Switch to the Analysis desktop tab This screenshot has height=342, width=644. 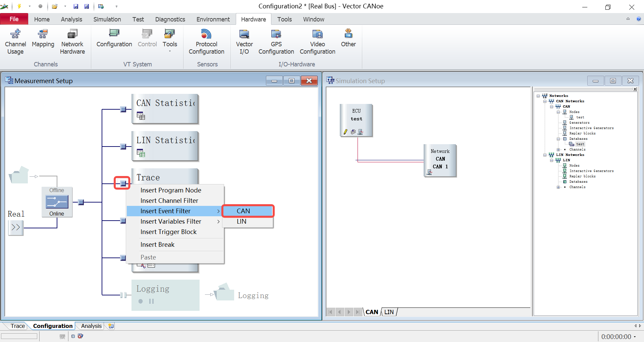click(91, 326)
